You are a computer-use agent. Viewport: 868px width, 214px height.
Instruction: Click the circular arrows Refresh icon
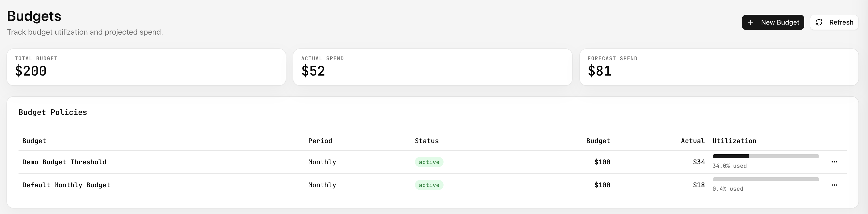(819, 22)
